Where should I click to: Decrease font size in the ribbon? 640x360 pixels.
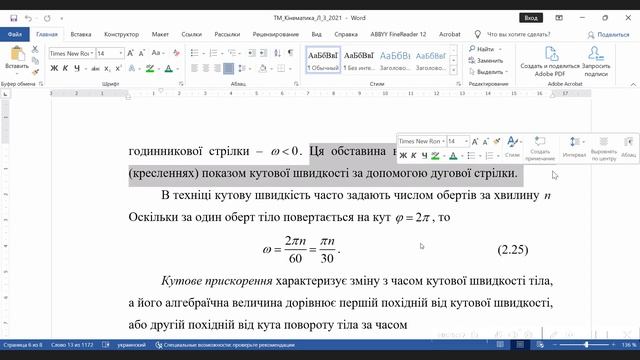point(142,53)
